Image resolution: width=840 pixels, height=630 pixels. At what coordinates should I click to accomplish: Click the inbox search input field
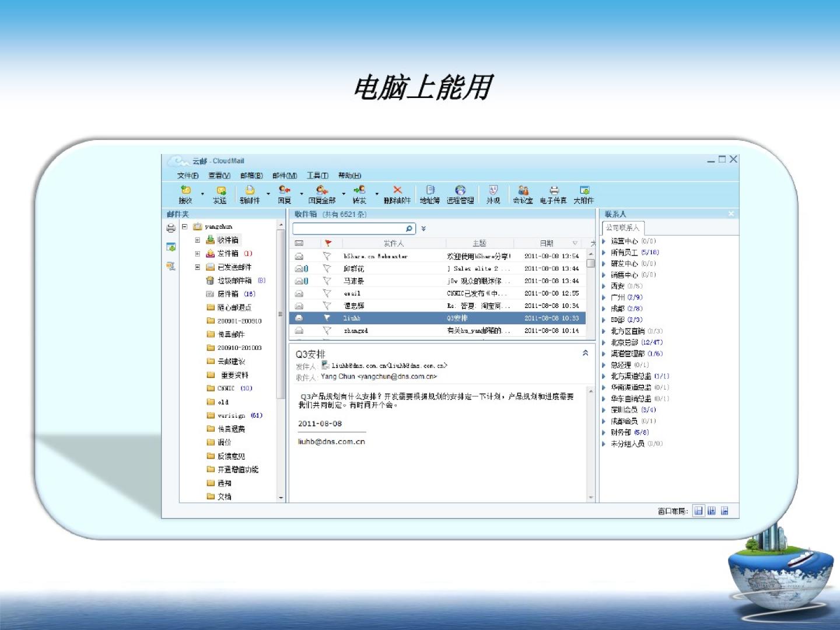(348, 229)
